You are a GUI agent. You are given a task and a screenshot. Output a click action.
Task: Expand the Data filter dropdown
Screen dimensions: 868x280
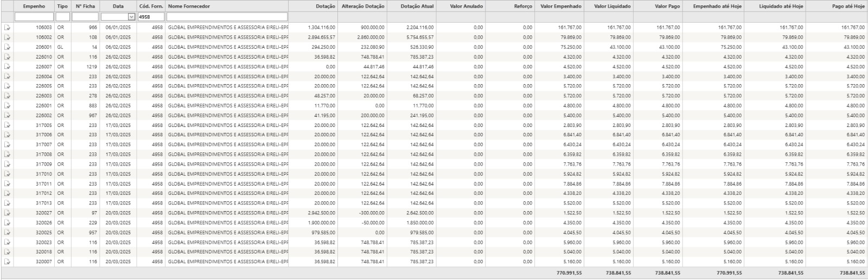(131, 17)
